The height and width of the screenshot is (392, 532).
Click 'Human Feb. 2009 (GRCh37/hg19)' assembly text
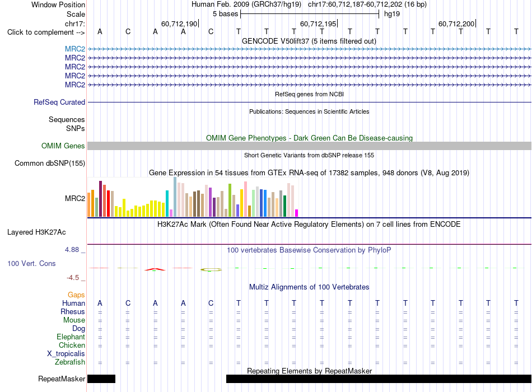pos(246,4)
